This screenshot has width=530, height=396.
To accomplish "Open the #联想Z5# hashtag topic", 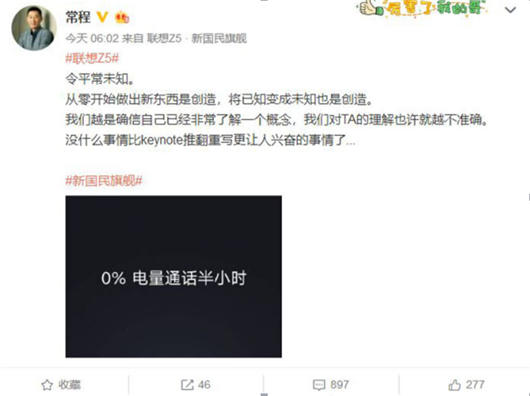I will pyautogui.click(x=92, y=58).
